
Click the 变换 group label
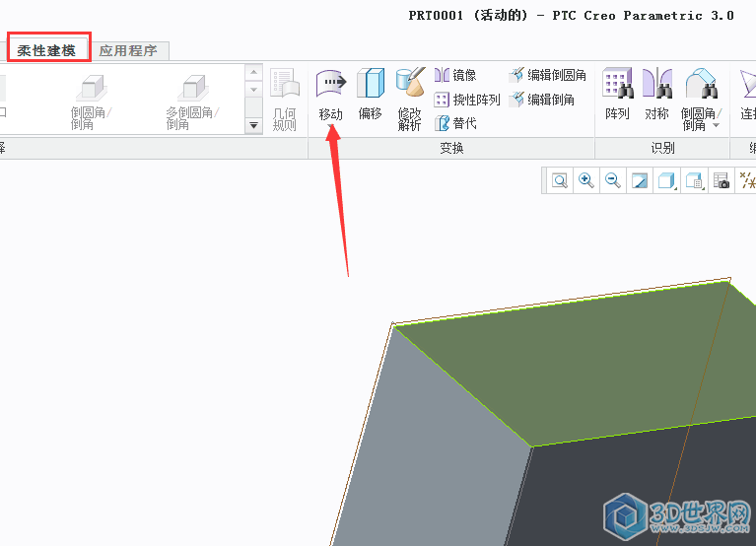point(451,148)
